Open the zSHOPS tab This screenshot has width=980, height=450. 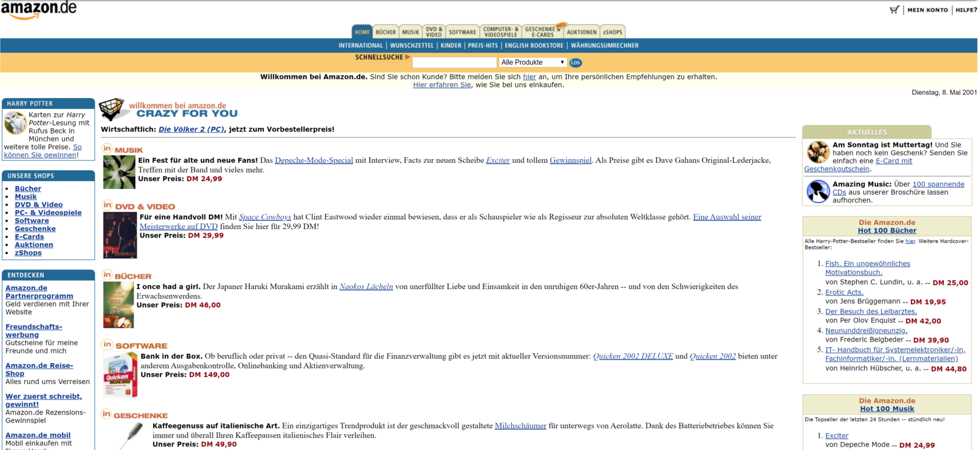click(x=612, y=32)
